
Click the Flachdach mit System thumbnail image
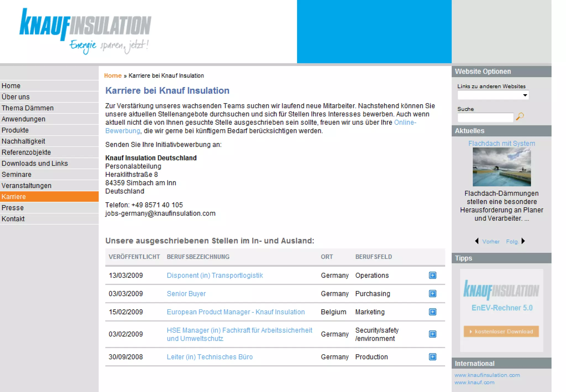click(x=502, y=167)
